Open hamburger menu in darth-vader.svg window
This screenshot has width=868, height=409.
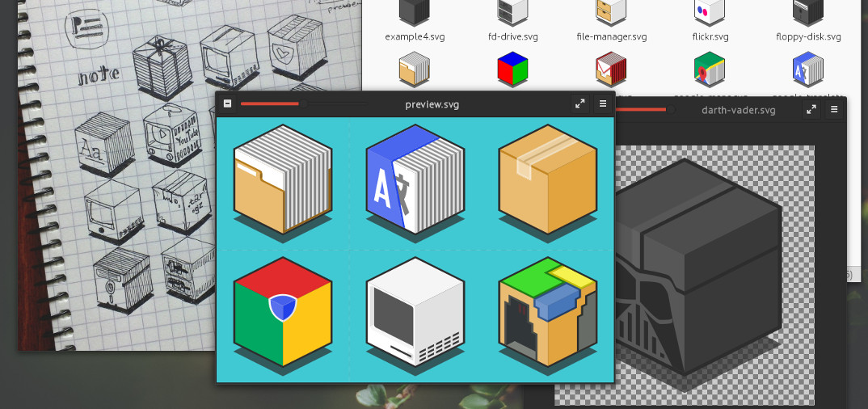[834, 110]
